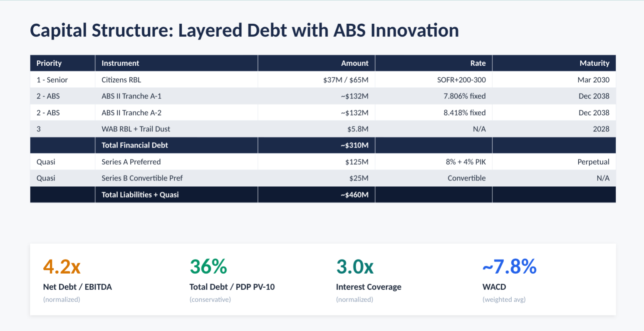The width and height of the screenshot is (644, 331).
Task: Click the Rate column header
Action: click(x=478, y=63)
